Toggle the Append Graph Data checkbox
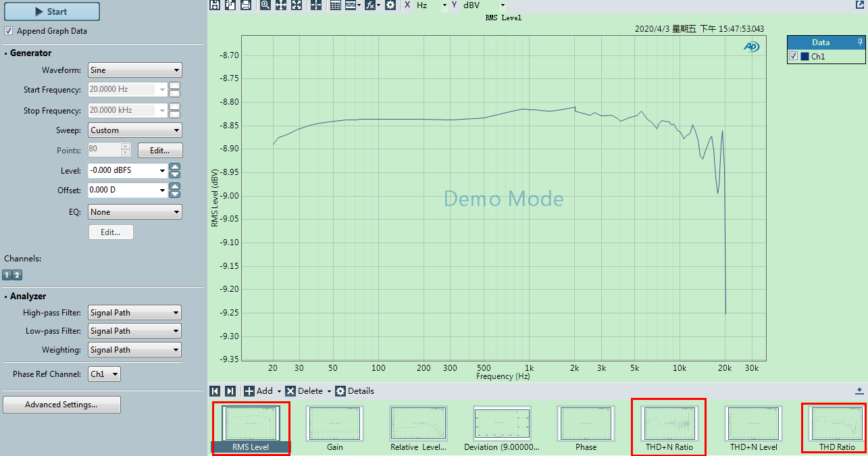 [x=8, y=31]
